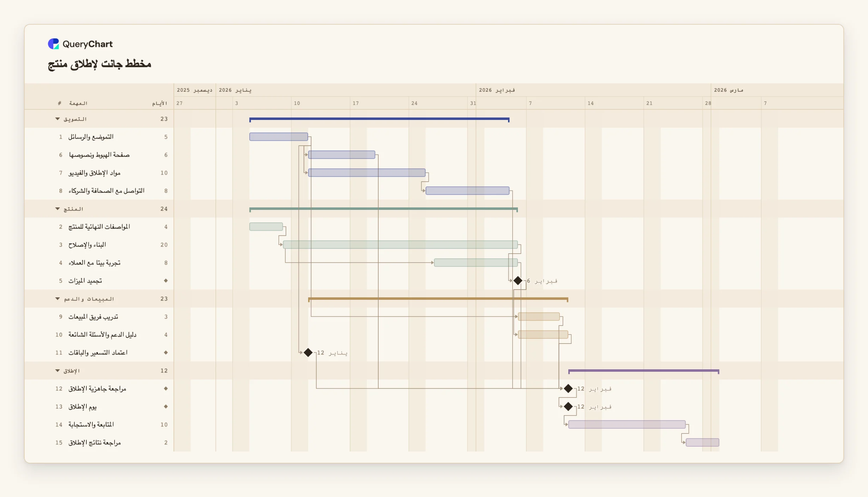Select the البناء والإصلاح task name
The image size is (868, 497).
(x=87, y=244)
